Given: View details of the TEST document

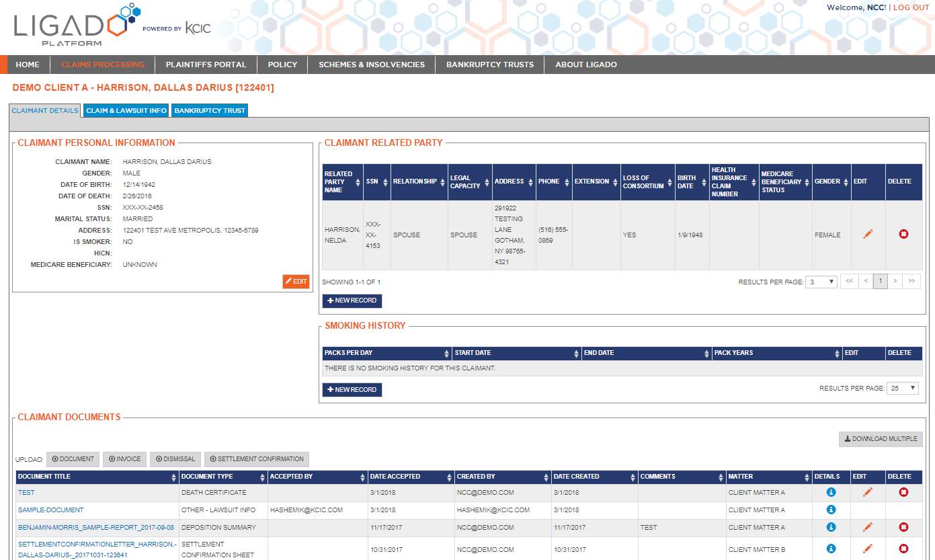Looking at the screenshot, I should pyautogui.click(x=831, y=492).
